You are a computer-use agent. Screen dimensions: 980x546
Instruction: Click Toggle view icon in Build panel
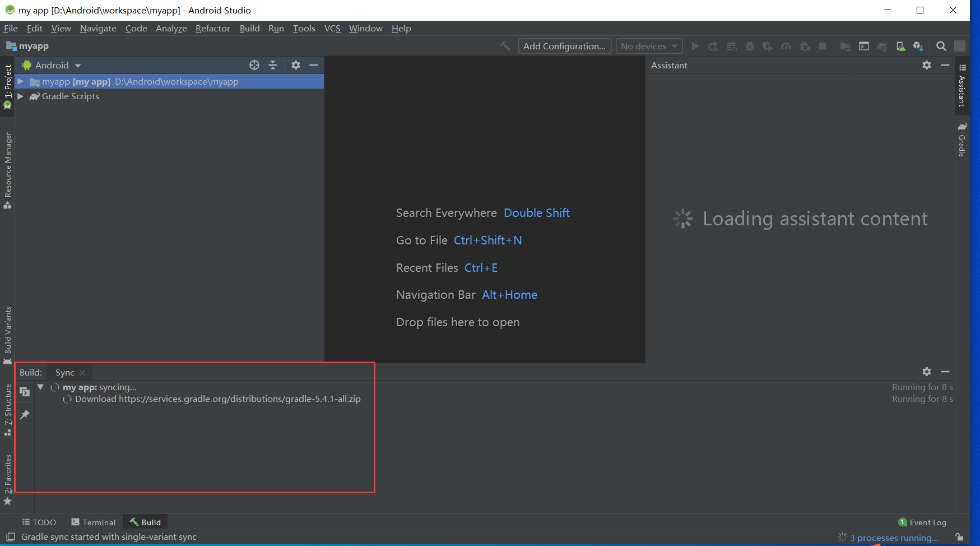pyautogui.click(x=25, y=391)
